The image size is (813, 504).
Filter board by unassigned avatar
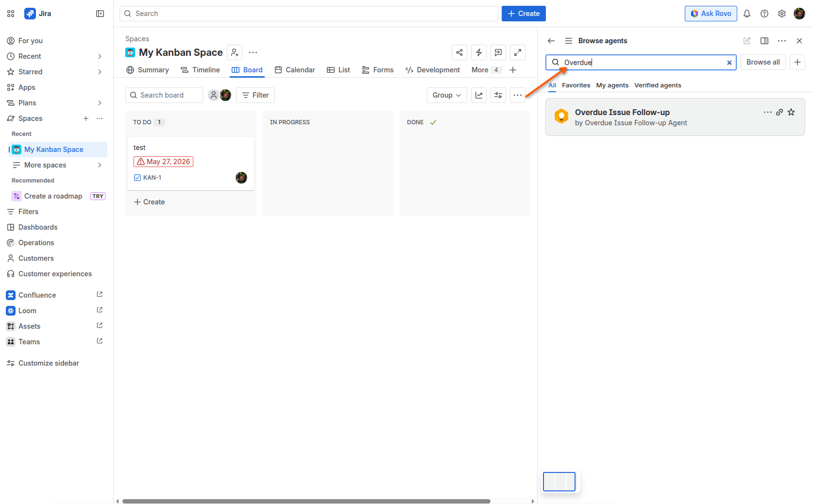coord(213,95)
